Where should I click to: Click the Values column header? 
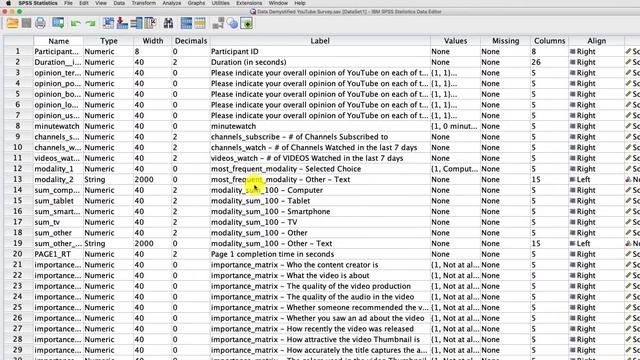point(455,41)
